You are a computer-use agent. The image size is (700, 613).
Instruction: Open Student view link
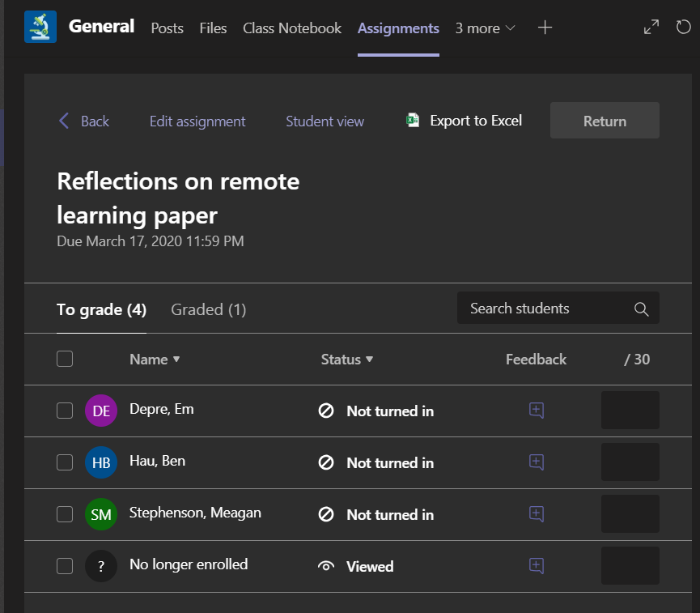pos(325,121)
